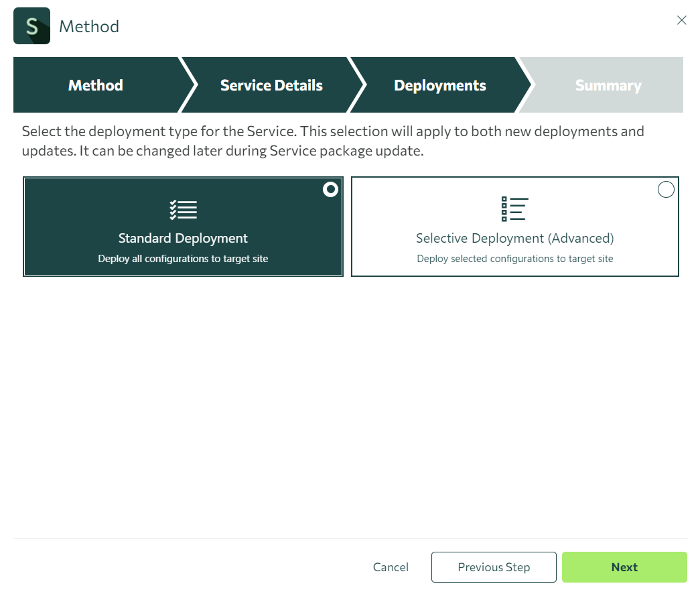Screen dimensions: 700x596
Task: Click the deployment type instruction paragraph
Action: coord(333,141)
